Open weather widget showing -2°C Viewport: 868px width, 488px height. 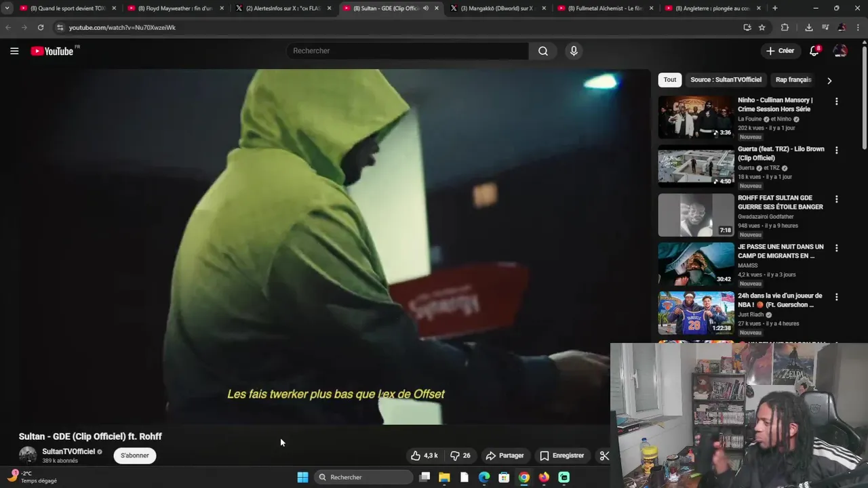pyautogui.click(x=33, y=477)
